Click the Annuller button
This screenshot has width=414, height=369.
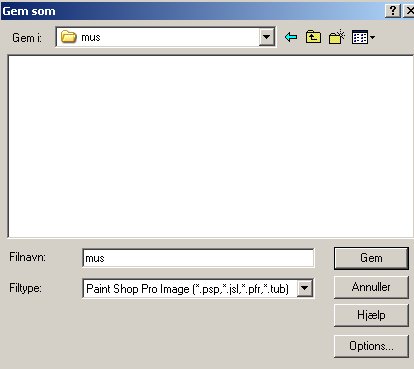(371, 287)
